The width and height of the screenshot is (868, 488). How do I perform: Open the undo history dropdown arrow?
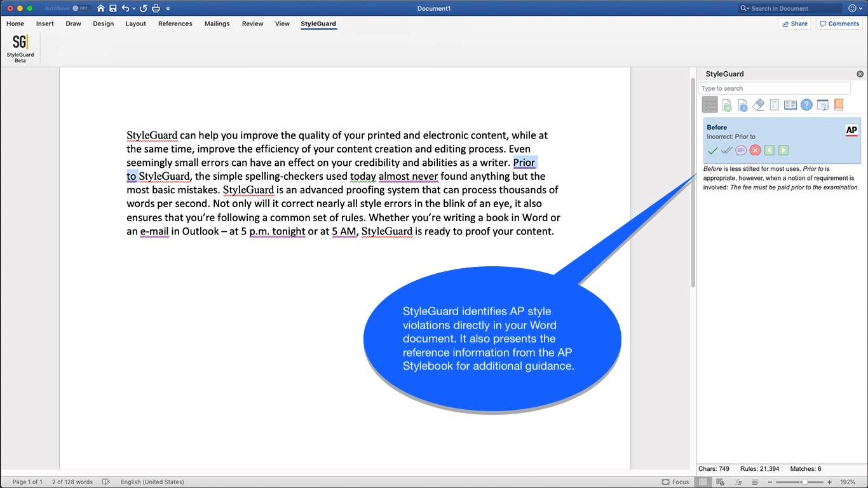click(x=133, y=9)
